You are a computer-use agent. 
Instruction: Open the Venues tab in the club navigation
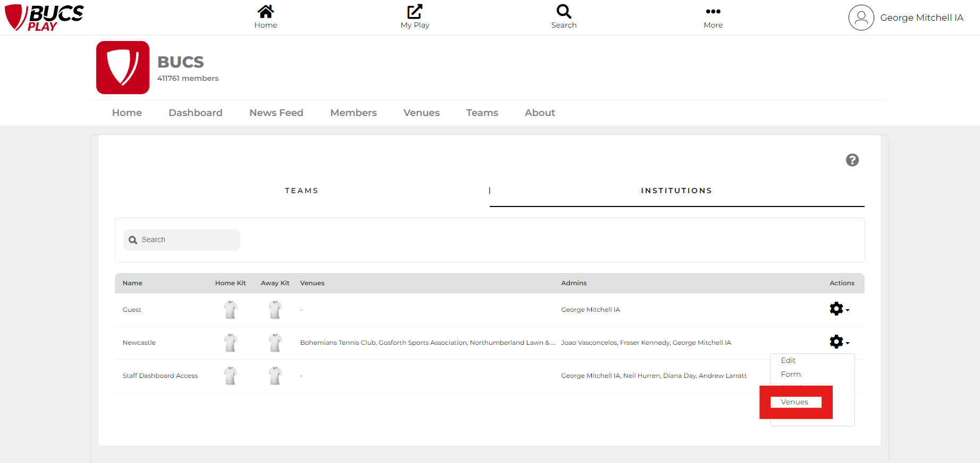[422, 113]
